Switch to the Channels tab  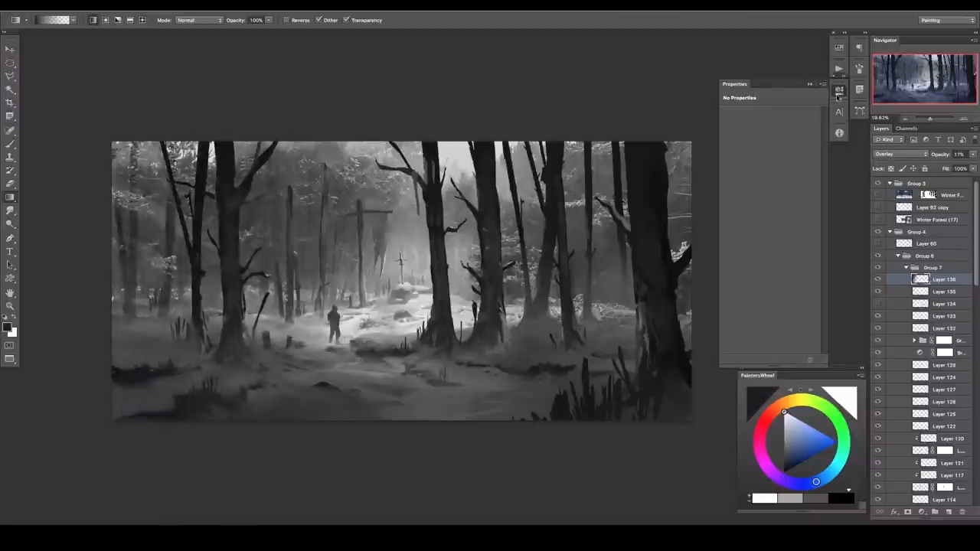coord(906,129)
